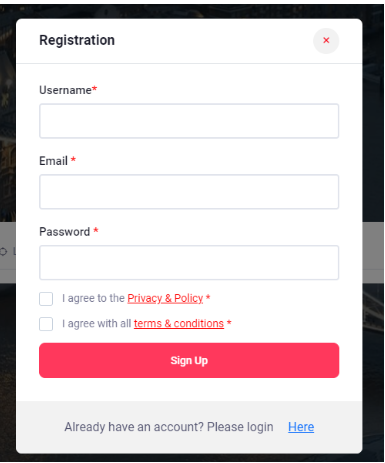Open the Privacy & Policy link

tap(165, 298)
